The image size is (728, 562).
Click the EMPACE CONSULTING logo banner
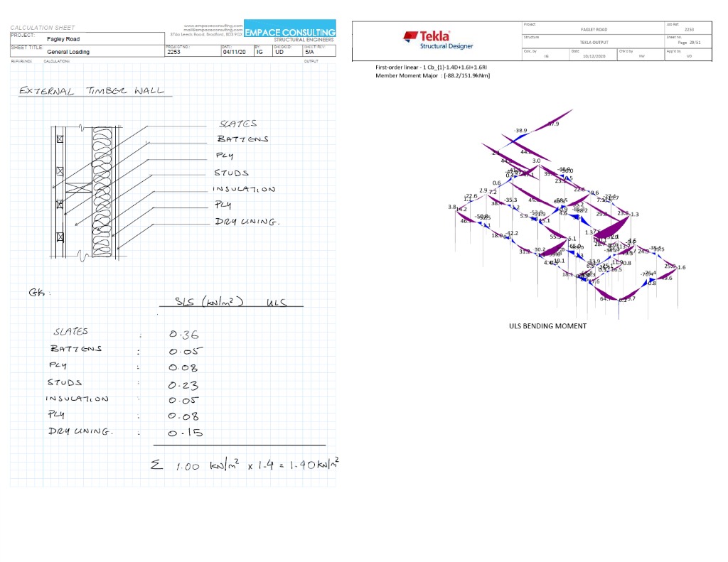(x=290, y=28)
